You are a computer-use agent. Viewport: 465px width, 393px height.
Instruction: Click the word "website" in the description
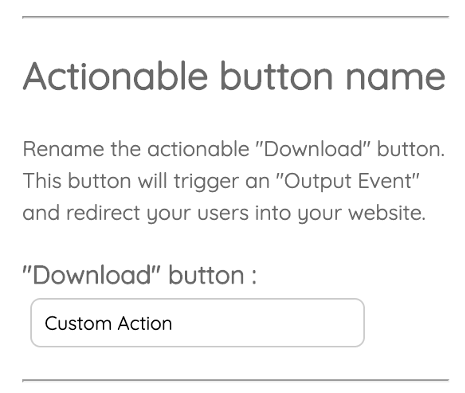click(387, 213)
